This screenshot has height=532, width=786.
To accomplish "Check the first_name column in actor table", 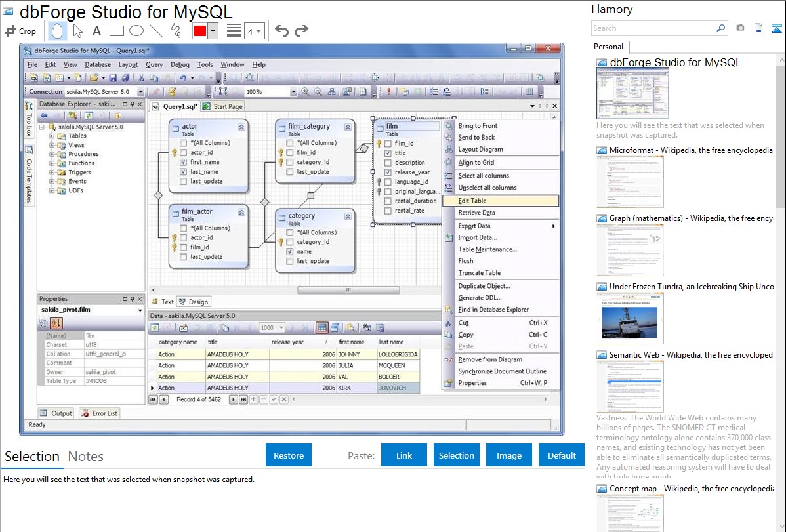I will (184, 162).
